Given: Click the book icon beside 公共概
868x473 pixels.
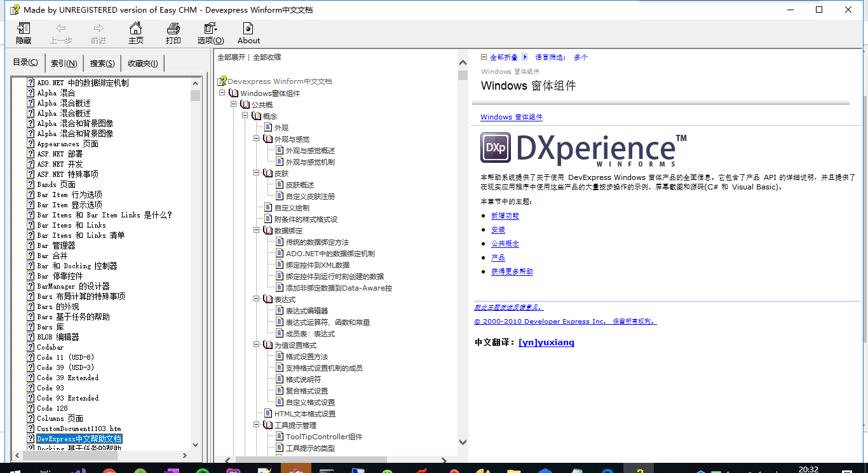Looking at the screenshot, I should 245,105.
